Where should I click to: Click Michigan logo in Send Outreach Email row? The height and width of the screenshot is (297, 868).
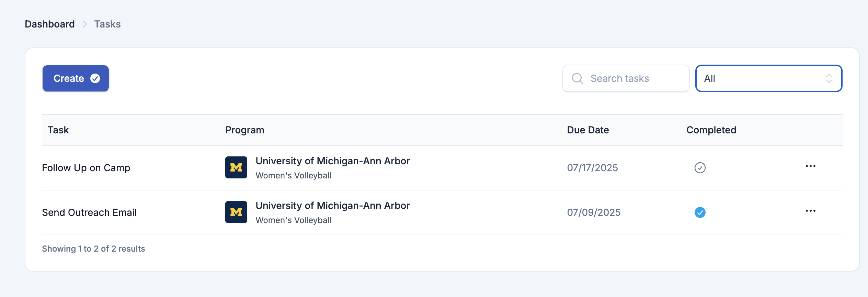point(236,212)
